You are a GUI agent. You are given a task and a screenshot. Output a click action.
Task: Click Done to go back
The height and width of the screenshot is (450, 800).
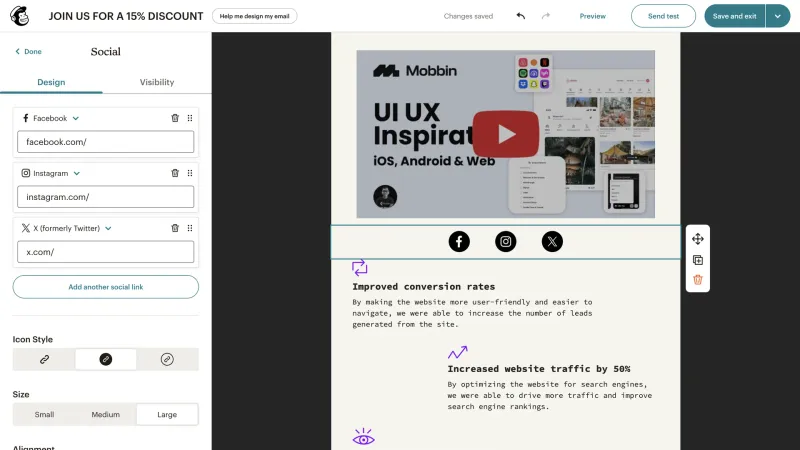(x=29, y=52)
